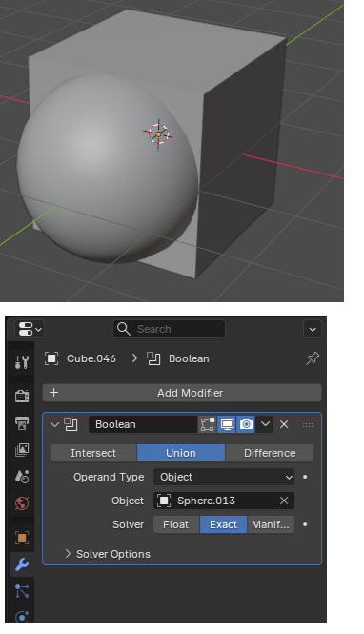Toggle Boolean modifier viewport display
364x634 pixels.
point(227,424)
